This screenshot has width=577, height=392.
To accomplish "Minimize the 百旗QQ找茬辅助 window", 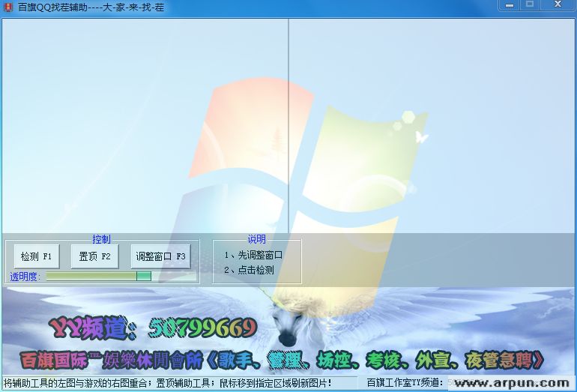I will point(510,4).
